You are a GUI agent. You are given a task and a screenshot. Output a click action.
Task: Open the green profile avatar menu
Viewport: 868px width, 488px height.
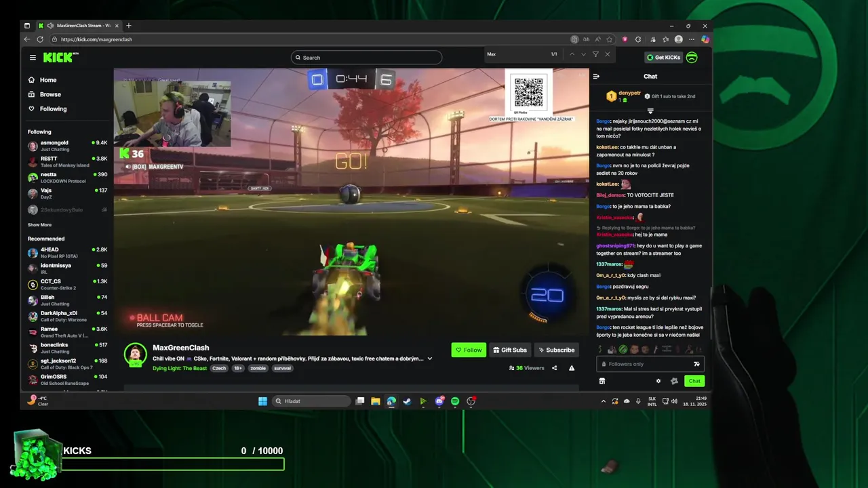coord(692,58)
